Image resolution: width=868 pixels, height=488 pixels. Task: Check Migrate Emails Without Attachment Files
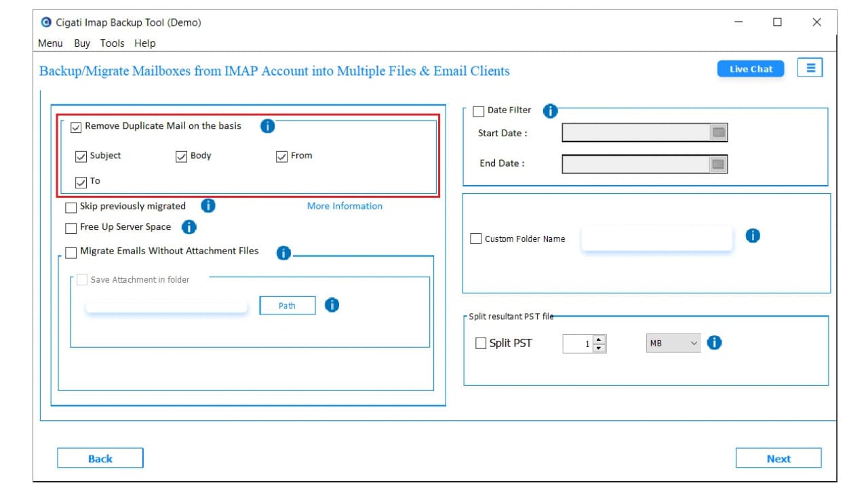coord(71,253)
